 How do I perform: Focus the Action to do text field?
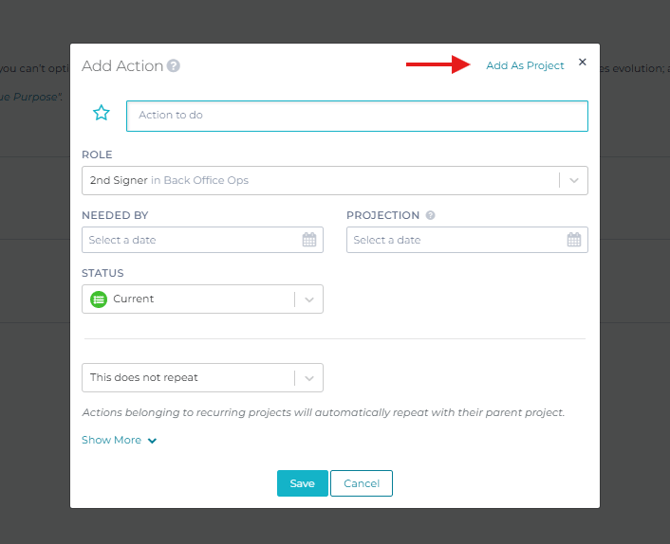click(x=356, y=115)
